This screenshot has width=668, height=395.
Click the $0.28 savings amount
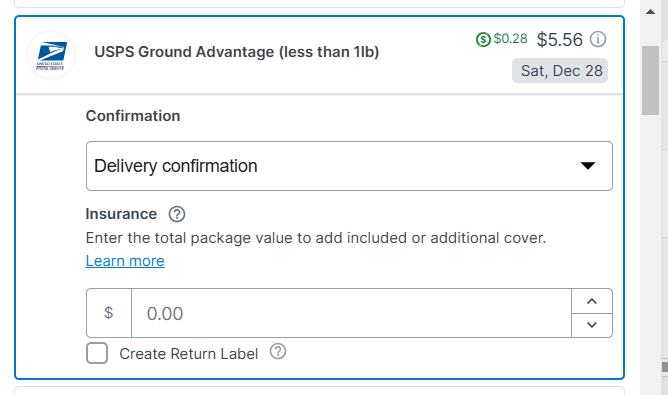(510, 39)
